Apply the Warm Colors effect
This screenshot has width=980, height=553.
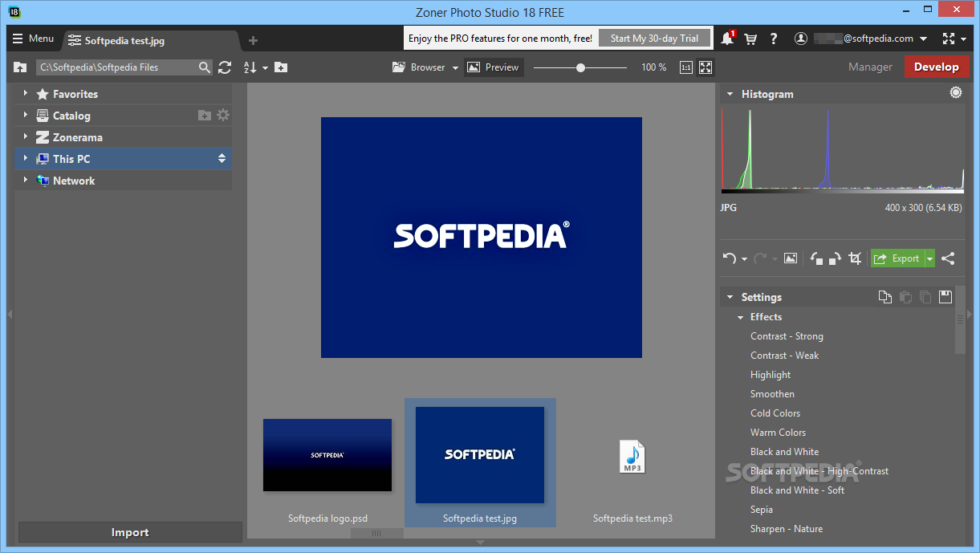coord(778,433)
